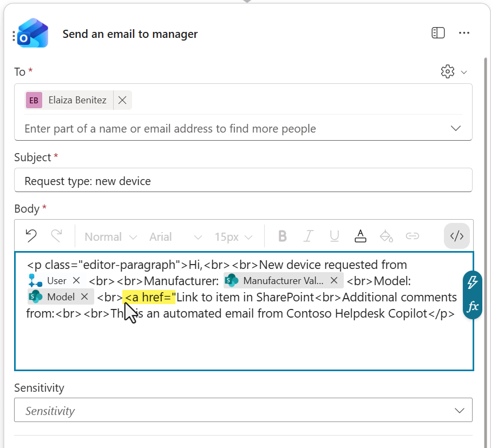Toggle the side panel layout icon

pos(438,34)
